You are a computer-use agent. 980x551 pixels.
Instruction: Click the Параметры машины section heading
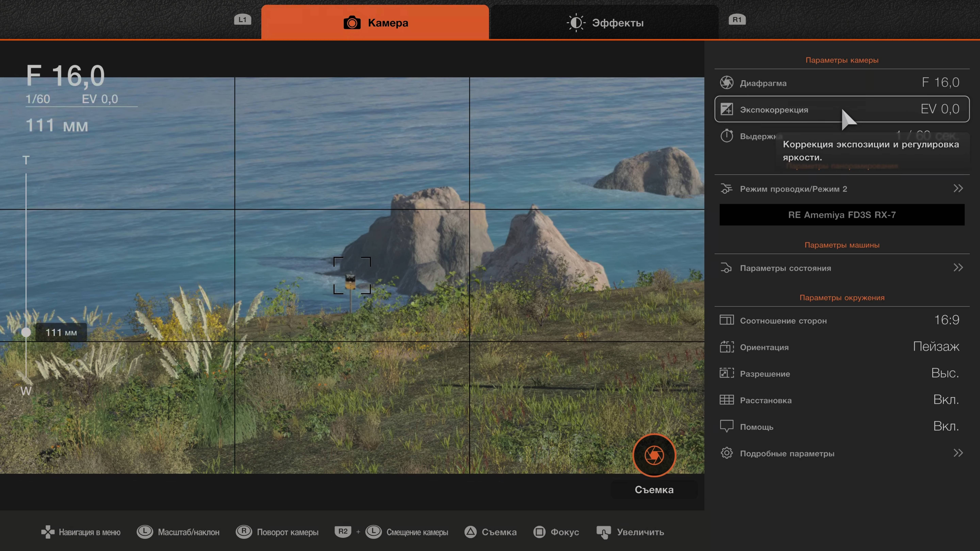point(842,245)
